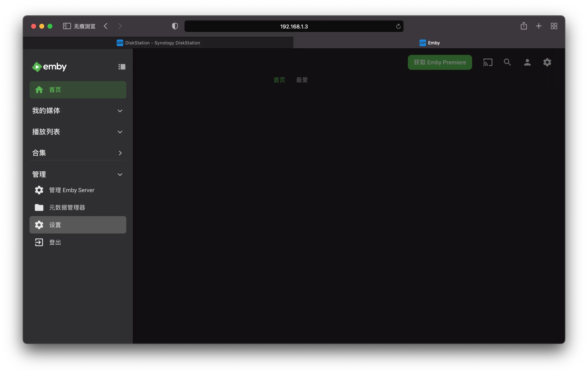Click the logout icon beside 登出
This screenshot has width=588, height=374.
(x=39, y=242)
